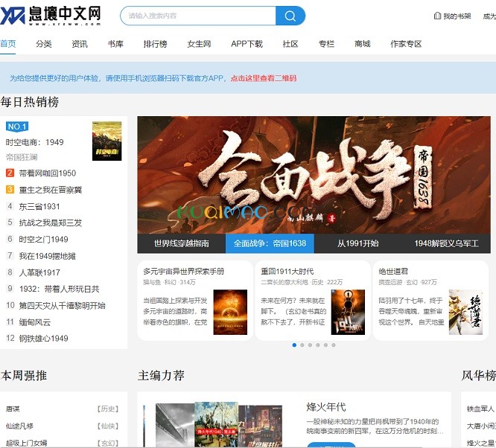
Task: Open ranked book 1932：带着人形玩日共
Action: pos(59,289)
